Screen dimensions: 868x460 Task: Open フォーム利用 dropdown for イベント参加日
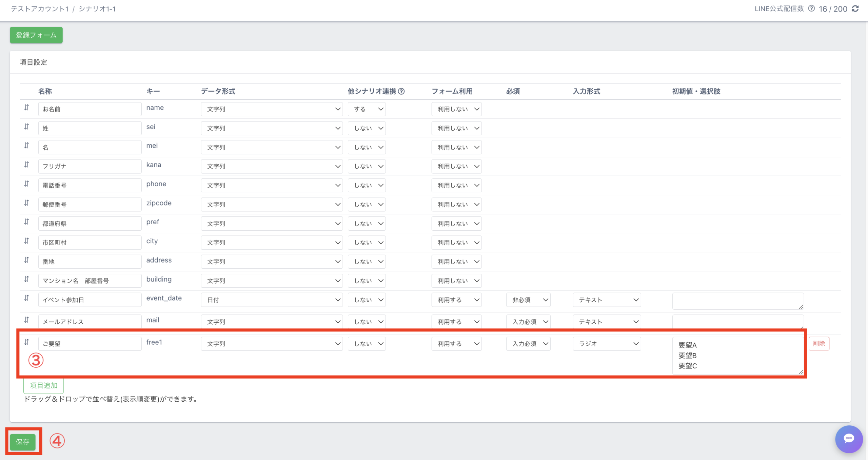pyautogui.click(x=456, y=300)
